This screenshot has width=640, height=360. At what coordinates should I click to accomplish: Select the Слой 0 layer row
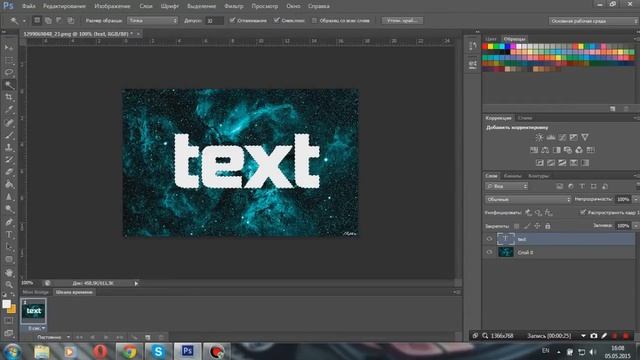[558, 252]
